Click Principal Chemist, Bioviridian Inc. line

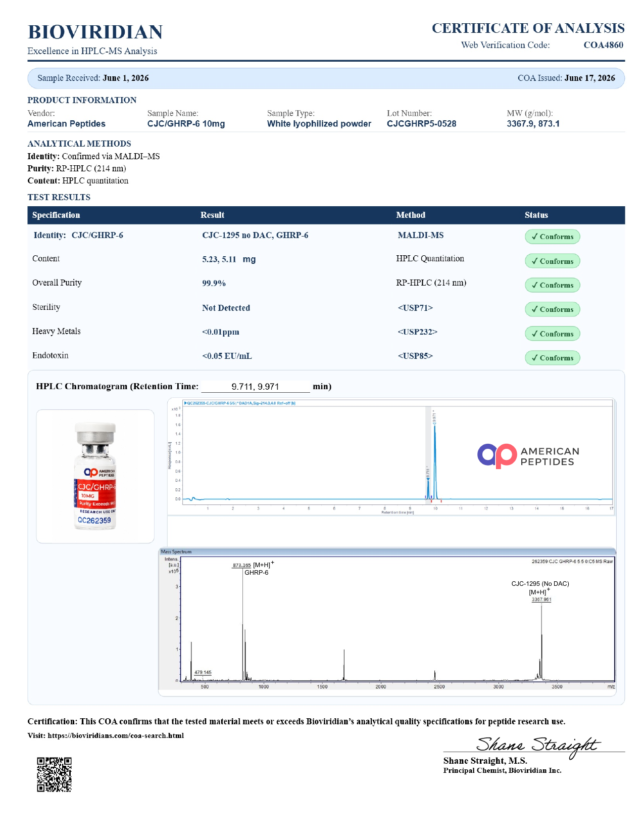click(x=503, y=770)
